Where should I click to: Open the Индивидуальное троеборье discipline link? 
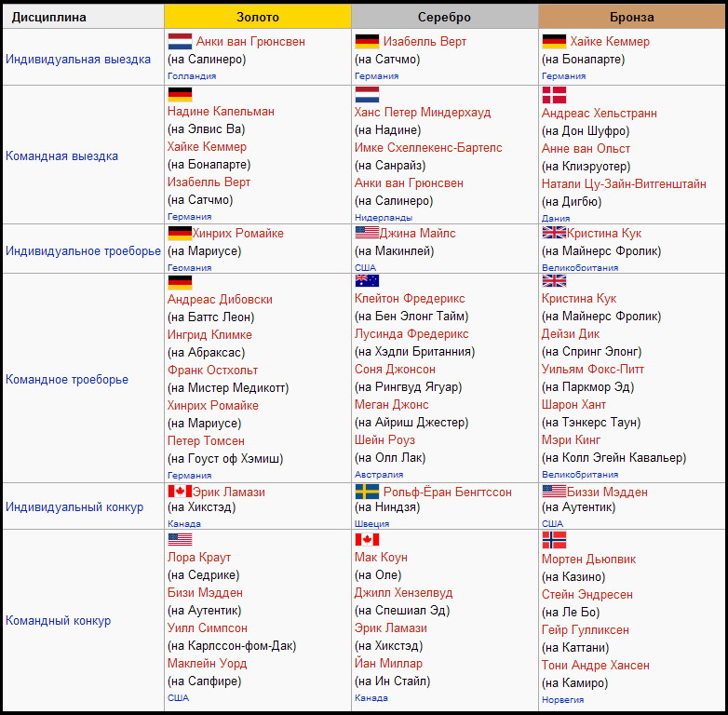pyautogui.click(x=83, y=251)
